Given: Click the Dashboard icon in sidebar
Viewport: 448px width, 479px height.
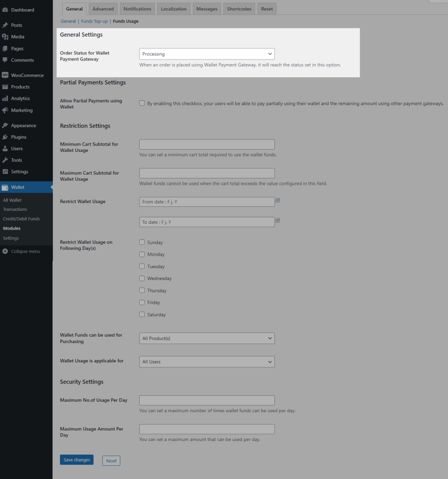Looking at the screenshot, I should [x=5, y=10].
